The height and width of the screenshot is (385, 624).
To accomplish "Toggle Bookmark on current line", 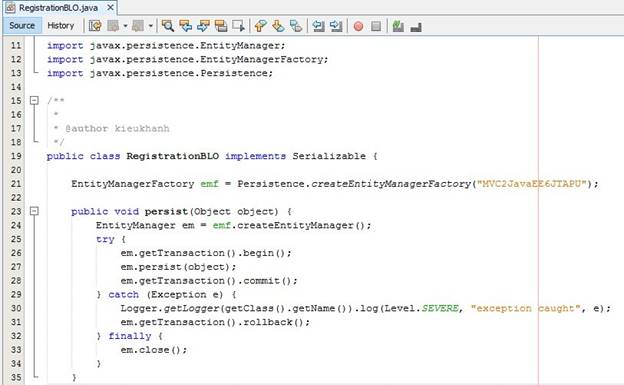I will click(296, 26).
